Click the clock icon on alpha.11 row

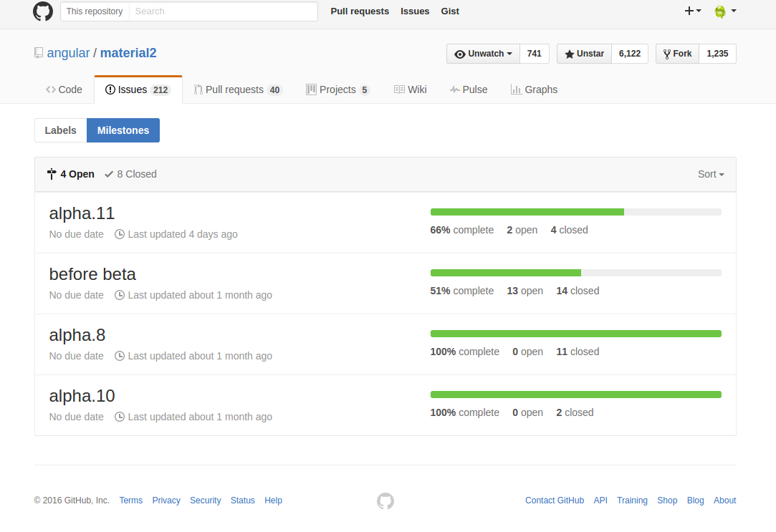pyautogui.click(x=119, y=234)
